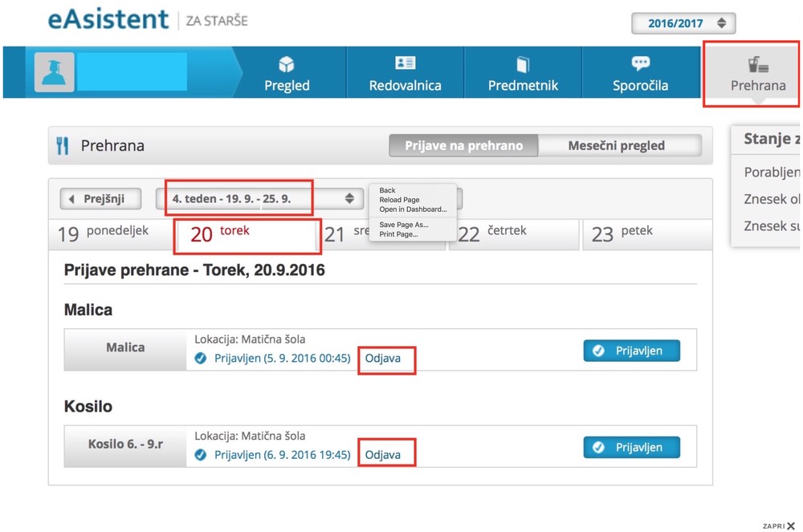Open Redovalnica grade card icon
The width and height of the screenshot is (803, 532).
[x=405, y=64]
